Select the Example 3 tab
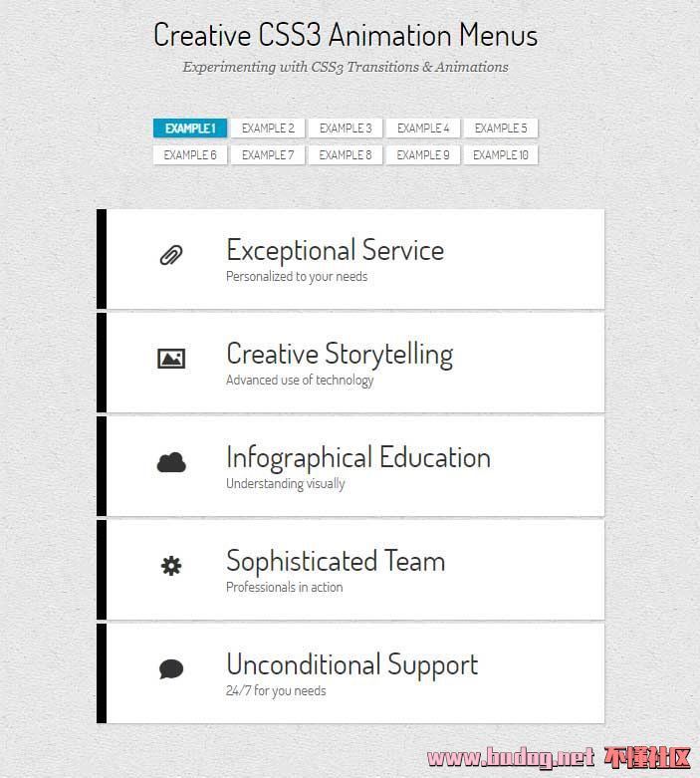 346,129
